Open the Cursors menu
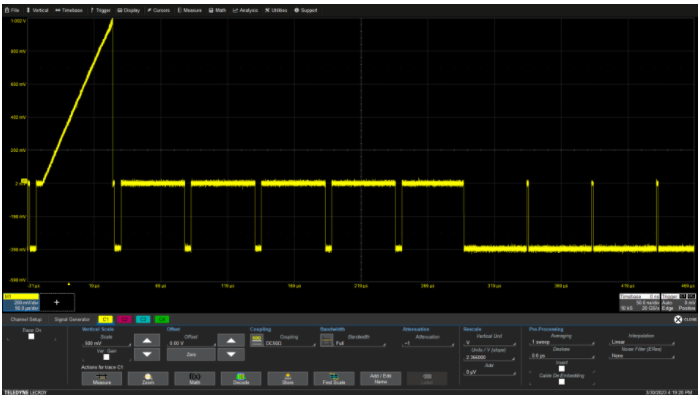 pos(158,10)
